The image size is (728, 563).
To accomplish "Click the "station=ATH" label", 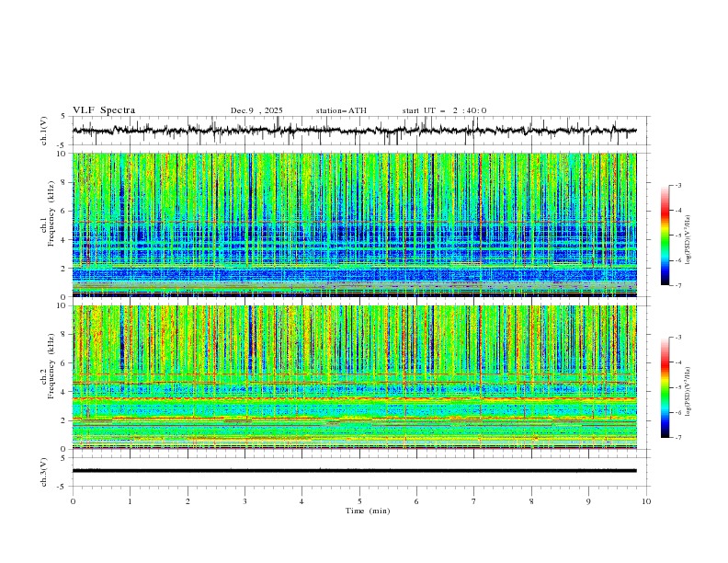I will tap(341, 110).
